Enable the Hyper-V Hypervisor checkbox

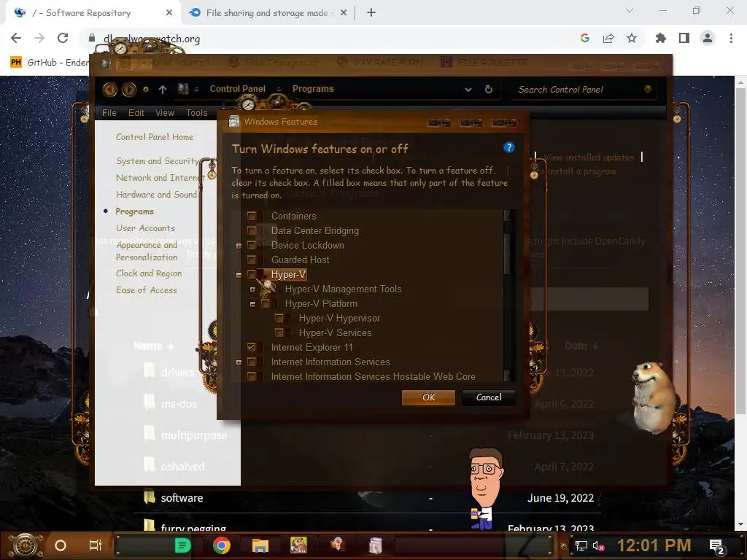click(x=279, y=318)
